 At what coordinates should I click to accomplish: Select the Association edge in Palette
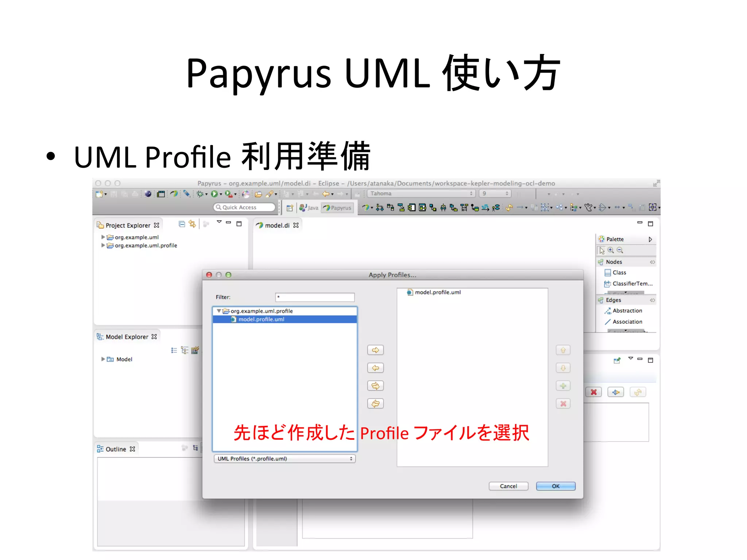click(623, 322)
